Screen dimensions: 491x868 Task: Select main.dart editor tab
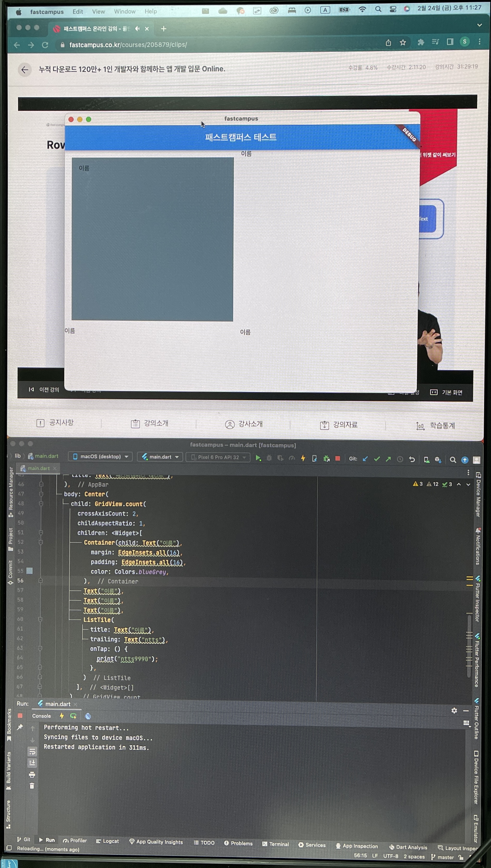coord(39,468)
